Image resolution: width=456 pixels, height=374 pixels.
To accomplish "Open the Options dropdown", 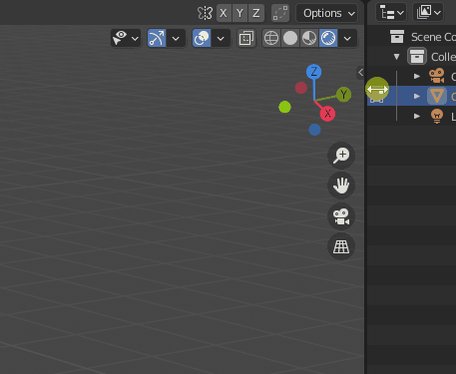I will point(327,13).
